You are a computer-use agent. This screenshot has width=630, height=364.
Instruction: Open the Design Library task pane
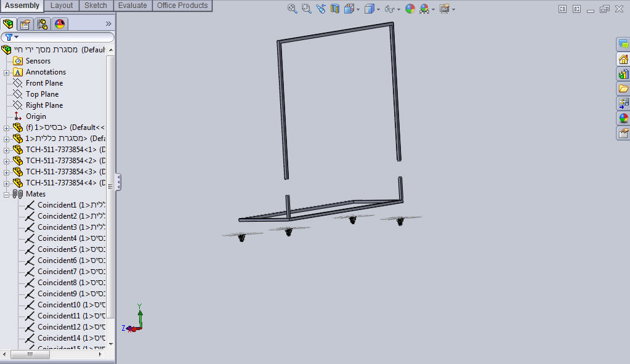623,74
